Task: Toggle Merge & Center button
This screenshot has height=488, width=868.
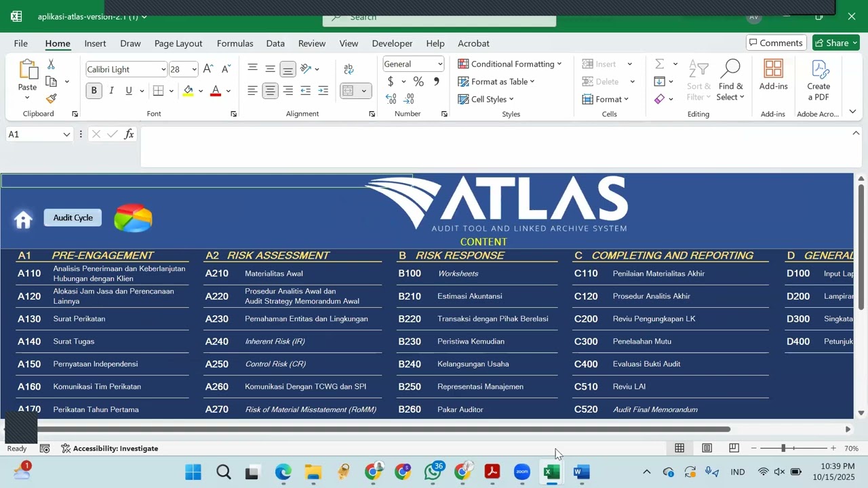Action: click(348, 91)
